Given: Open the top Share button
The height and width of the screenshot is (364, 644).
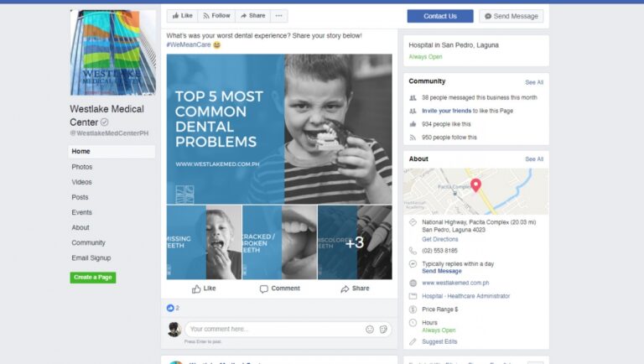Looking at the screenshot, I should click(x=252, y=16).
